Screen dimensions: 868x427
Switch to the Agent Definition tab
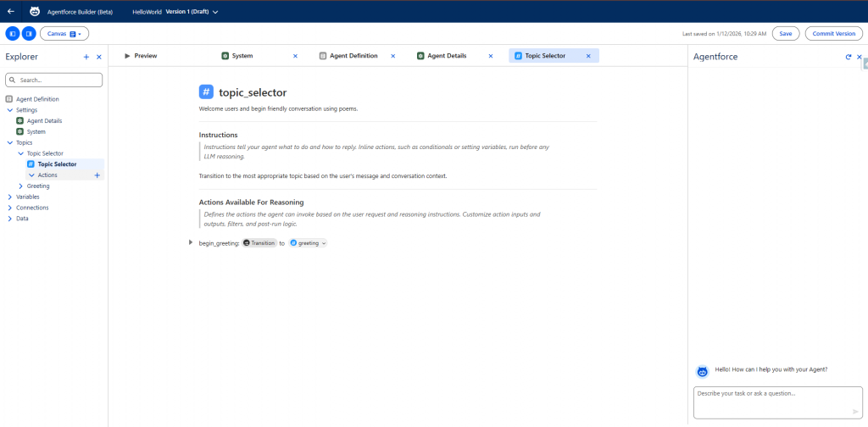click(353, 56)
